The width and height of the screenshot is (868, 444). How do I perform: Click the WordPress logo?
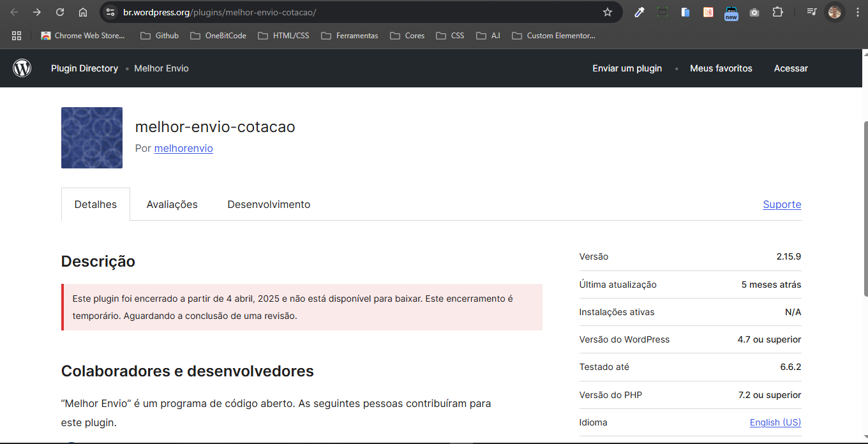[22, 68]
